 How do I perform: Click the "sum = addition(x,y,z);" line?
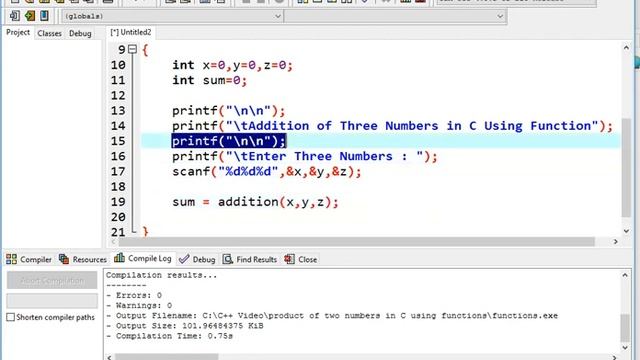(x=255, y=202)
